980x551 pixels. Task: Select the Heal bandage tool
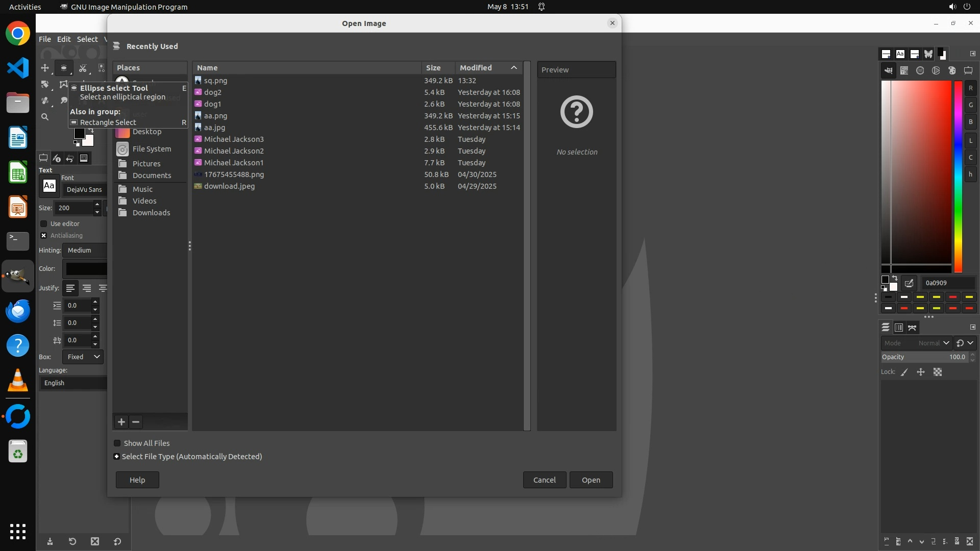[45, 101]
